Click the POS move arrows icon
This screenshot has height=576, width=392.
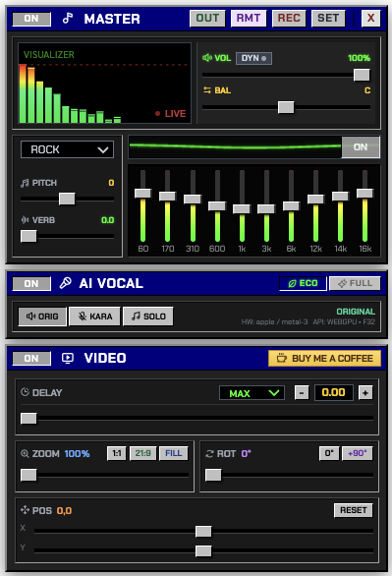(25, 510)
